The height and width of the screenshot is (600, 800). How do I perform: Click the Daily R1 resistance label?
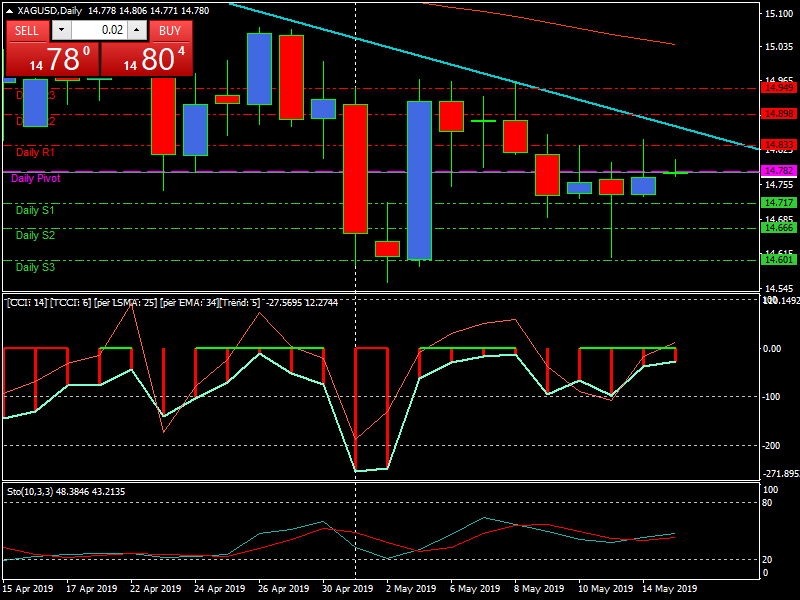pos(35,152)
